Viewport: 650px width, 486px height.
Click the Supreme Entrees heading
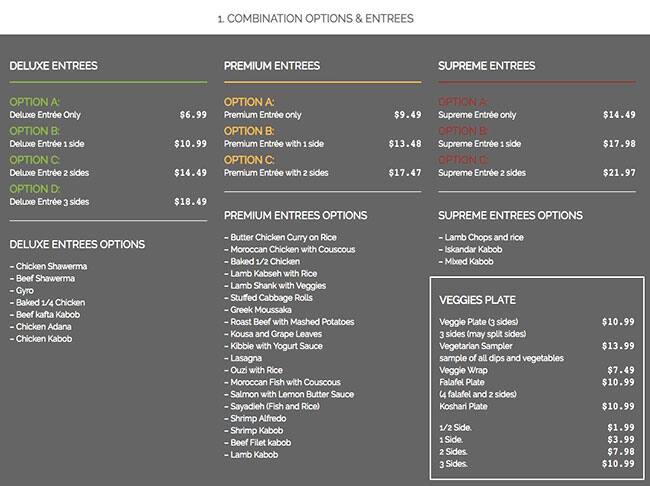(x=486, y=66)
